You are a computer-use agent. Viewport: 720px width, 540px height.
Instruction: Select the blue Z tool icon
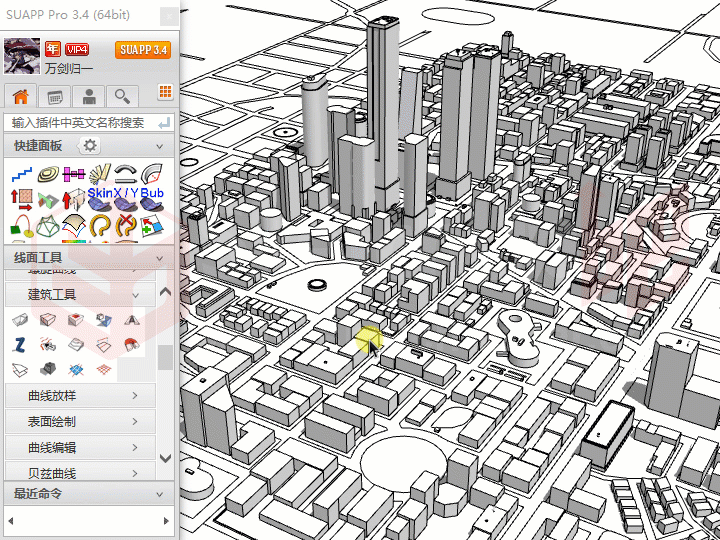[x=19, y=345]
